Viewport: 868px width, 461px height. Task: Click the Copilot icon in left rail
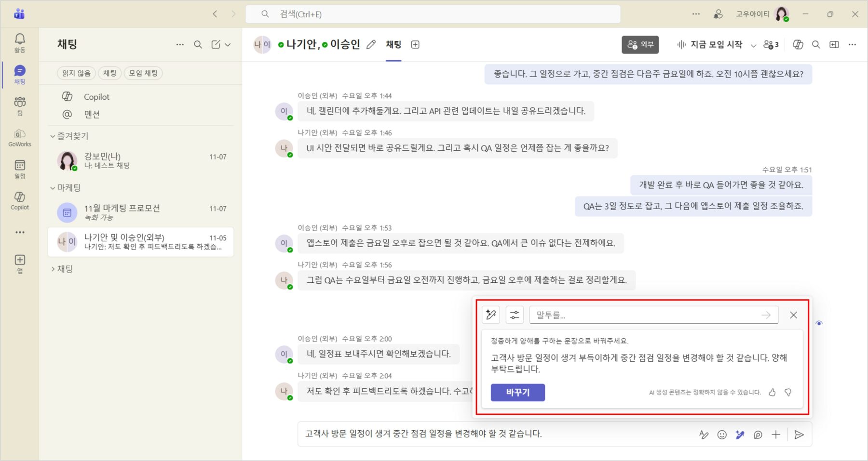(x=20, y=200)
